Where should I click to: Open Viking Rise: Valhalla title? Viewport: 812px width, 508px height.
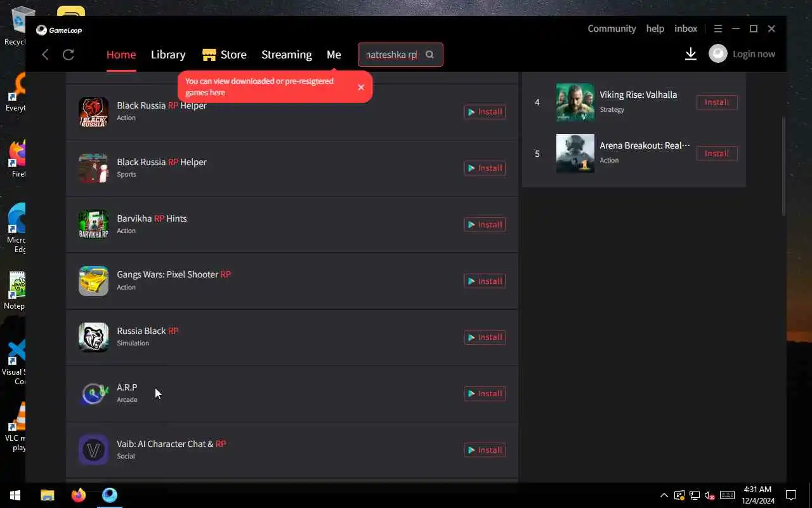coord(638,95)
